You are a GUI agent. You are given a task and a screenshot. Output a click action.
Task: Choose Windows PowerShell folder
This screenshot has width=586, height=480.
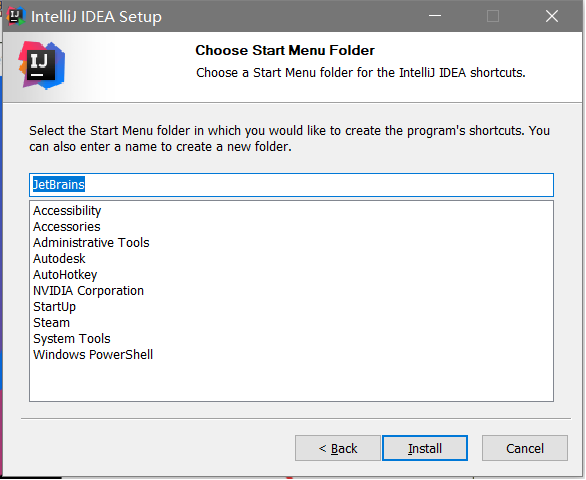[x=93, y=355]
